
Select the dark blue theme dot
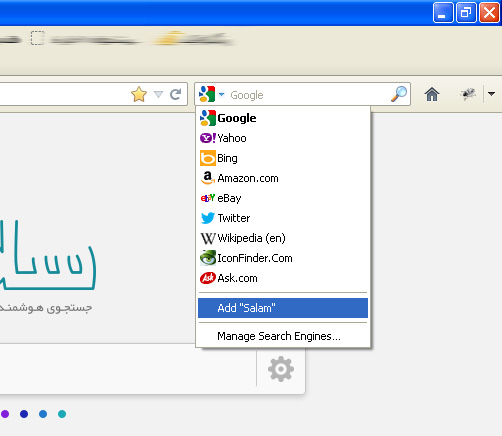(24, 414)
